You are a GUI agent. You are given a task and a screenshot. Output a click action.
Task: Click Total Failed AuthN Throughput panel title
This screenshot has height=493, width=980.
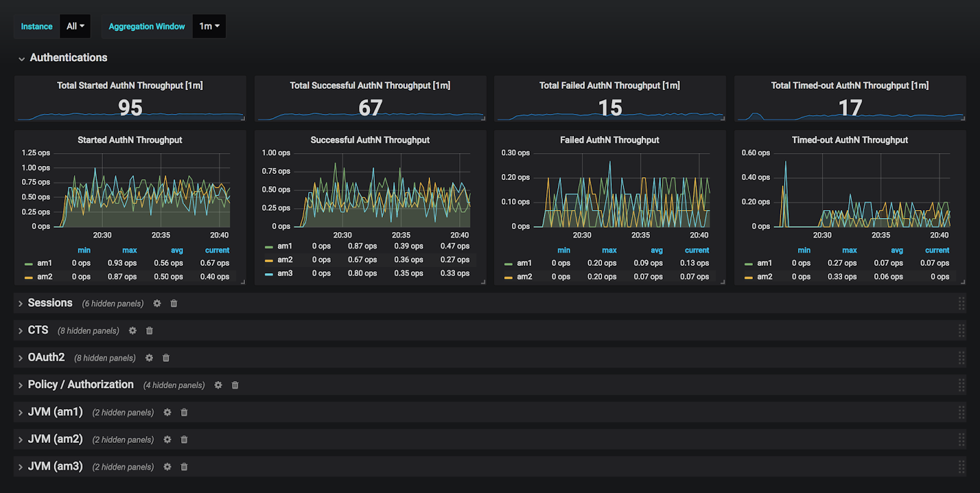click(x=609, y=86)
